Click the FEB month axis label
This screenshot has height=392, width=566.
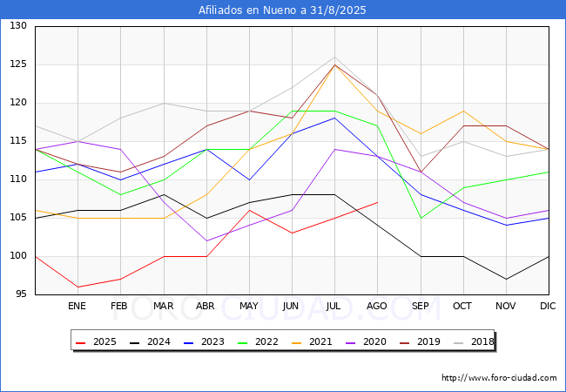(x=119, y=306)
